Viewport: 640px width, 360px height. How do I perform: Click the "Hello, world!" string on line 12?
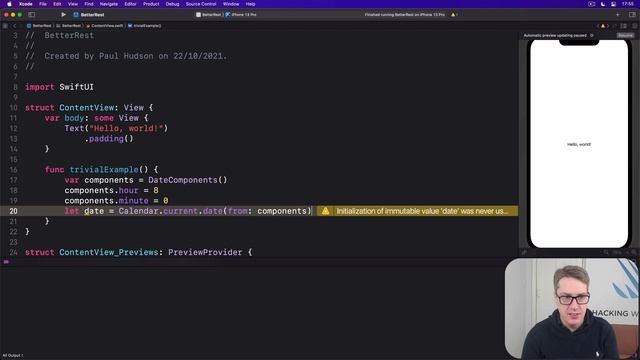pos(126,128)
